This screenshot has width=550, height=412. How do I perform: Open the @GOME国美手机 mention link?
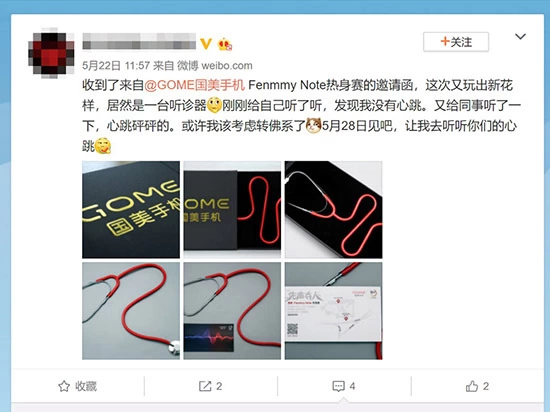pyautogui.click(x=194, y=85)
